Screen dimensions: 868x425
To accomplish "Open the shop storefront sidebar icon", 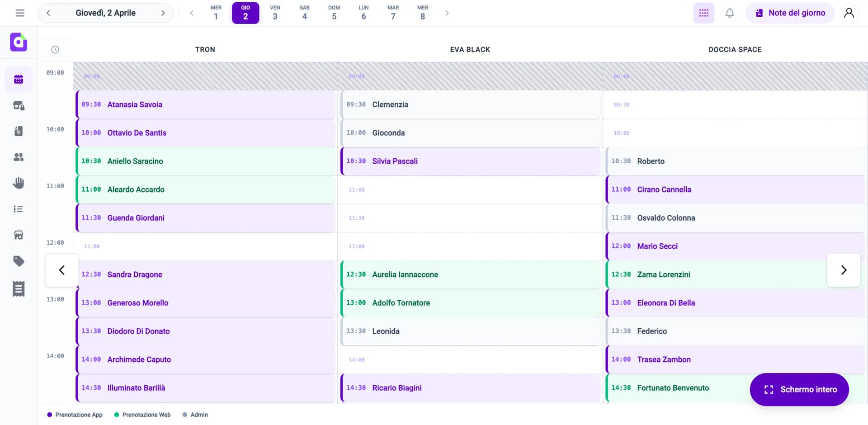I will [x=19, y=235].
